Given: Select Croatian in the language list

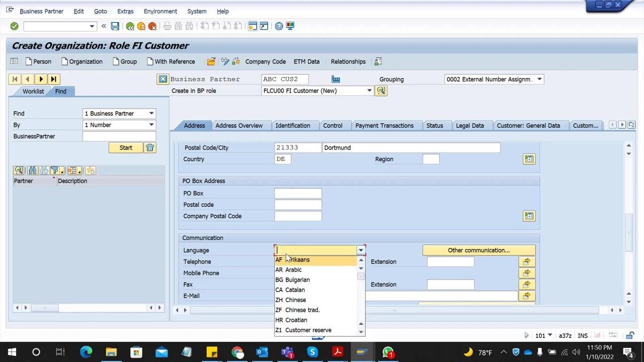Looking at the screenshot, I should [x=316, y=320].
